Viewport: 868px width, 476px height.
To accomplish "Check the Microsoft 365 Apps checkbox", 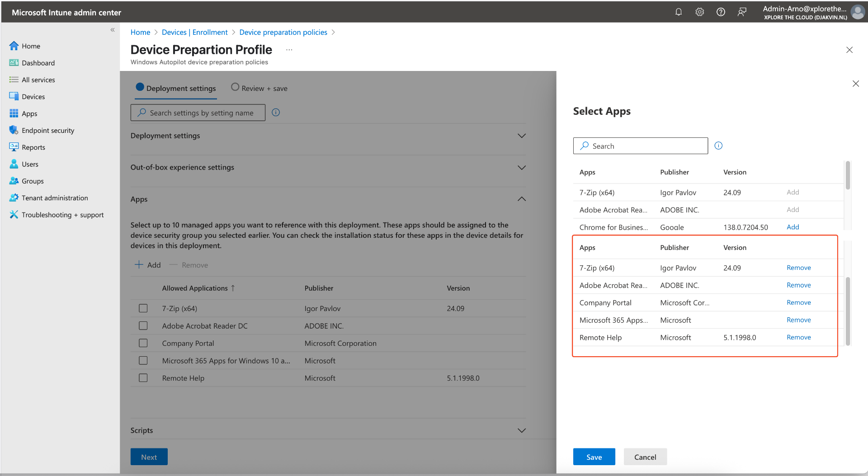I will pyautogui.click(x=143, y=360).
